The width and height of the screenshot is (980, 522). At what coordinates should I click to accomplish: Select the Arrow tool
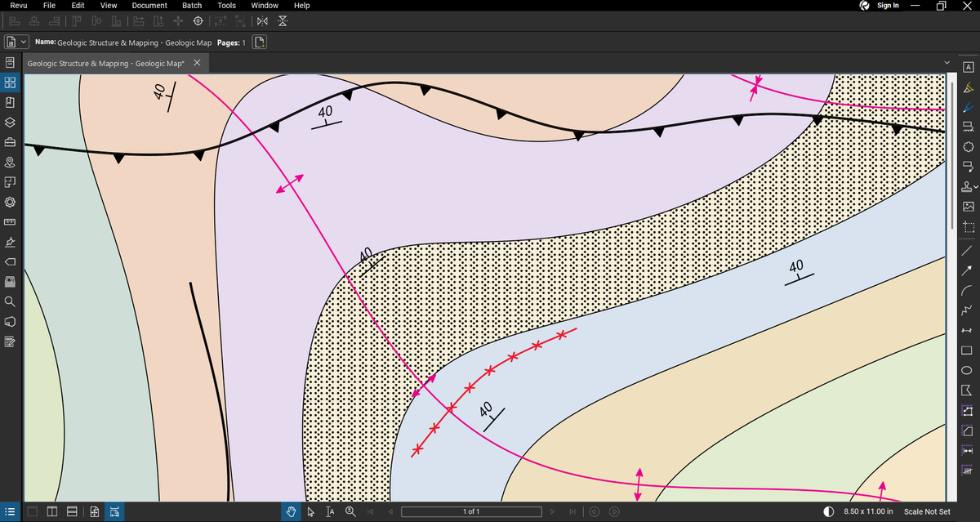(968, 270)
